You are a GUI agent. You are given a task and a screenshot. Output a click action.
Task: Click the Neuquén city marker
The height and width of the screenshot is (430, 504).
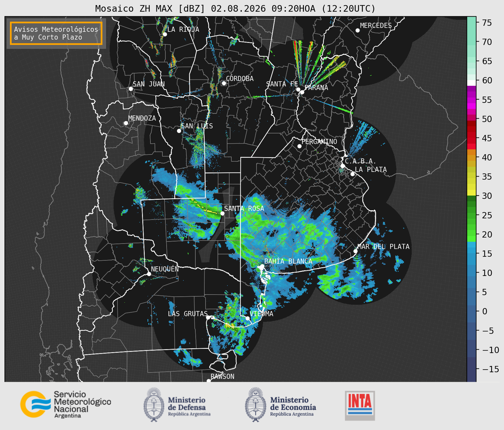(x=149, y=274)
